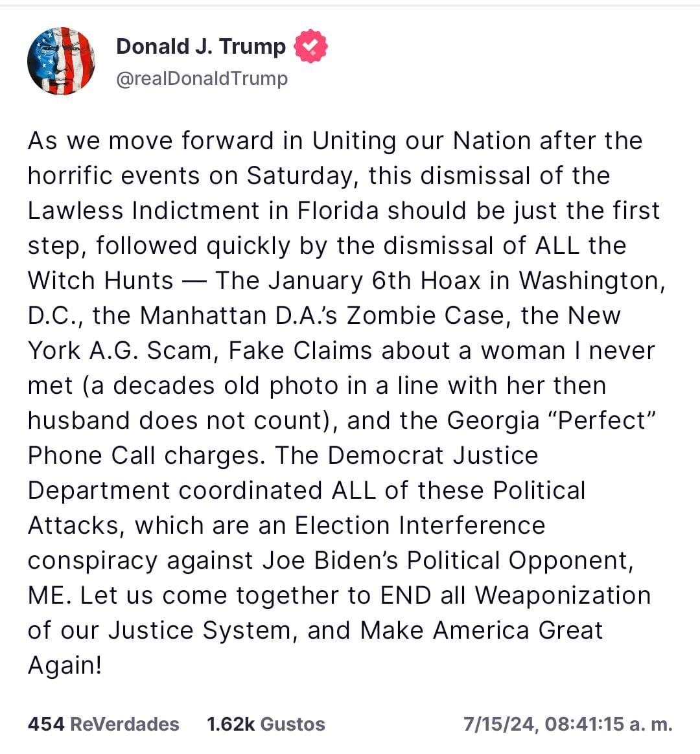Click the Gustos label text
700x754 pixels.
292,724
